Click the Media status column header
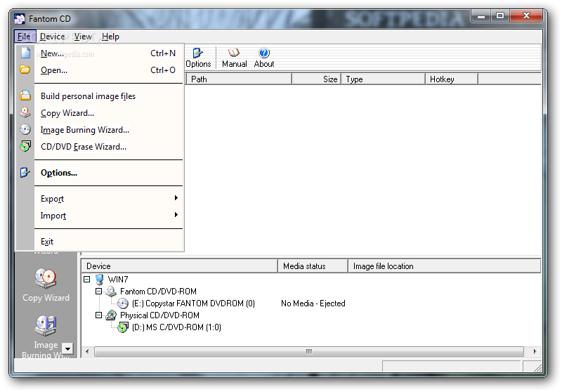 click(313, 266)
